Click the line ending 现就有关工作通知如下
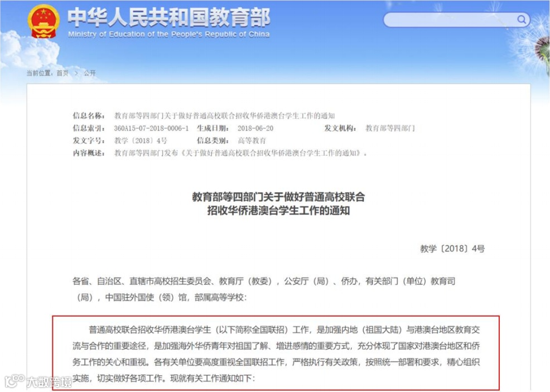The height and width of the screenshot is (392, 550). coord(164,378)
